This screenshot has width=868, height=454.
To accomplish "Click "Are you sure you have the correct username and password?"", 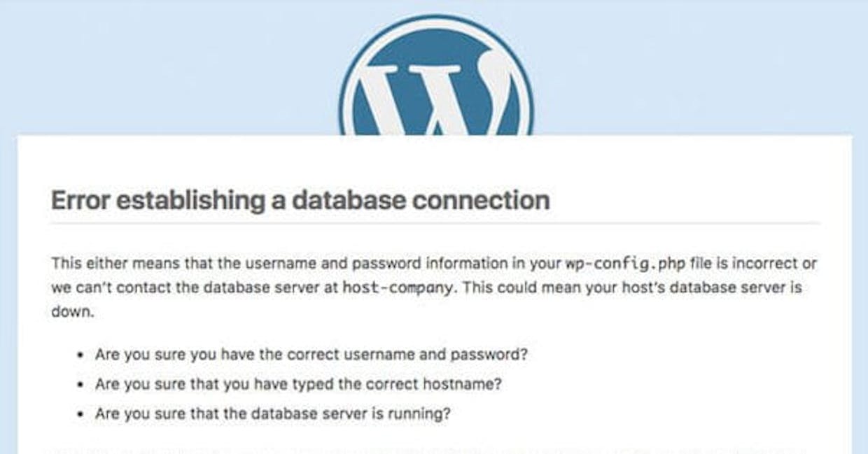I will pyautogui.click(x=311, y=354).
